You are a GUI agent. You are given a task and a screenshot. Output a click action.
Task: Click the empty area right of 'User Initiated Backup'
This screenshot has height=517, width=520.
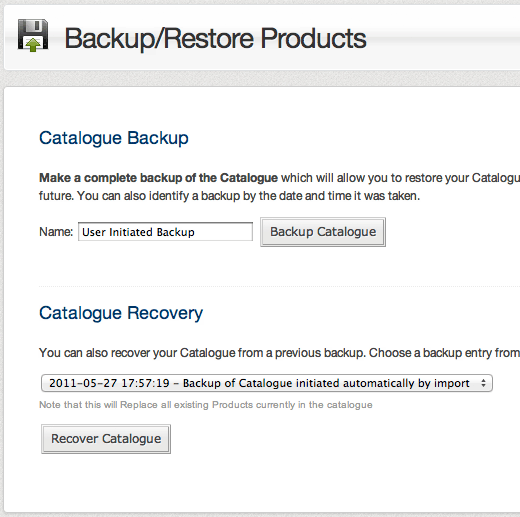click(x=223, y=232)
